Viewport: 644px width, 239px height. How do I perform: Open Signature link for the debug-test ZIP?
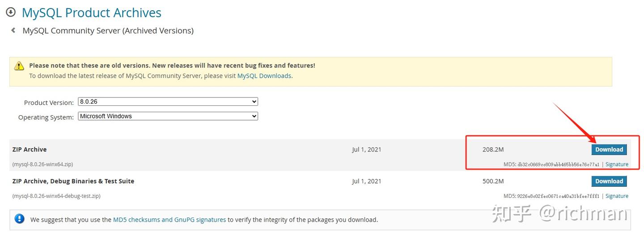tap(617, 196)
